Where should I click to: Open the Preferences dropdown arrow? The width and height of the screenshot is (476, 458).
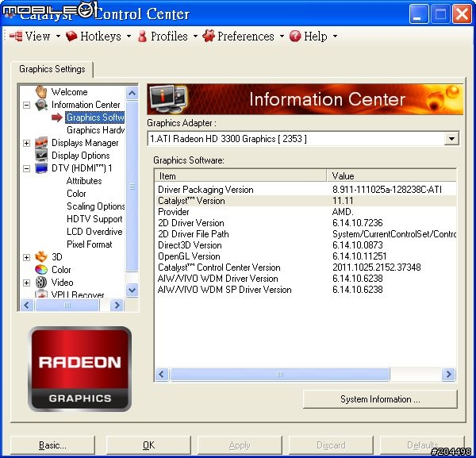pyautogui.click(x=282, y=37)
